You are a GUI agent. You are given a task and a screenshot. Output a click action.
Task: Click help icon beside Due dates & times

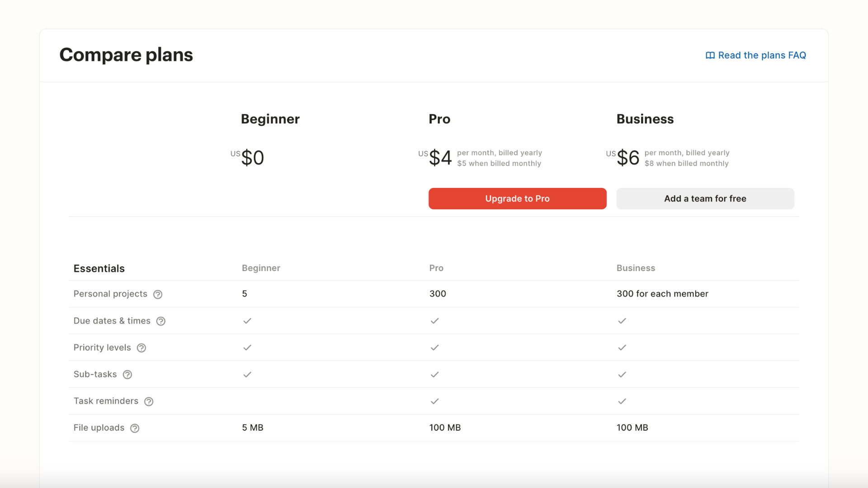pyautogui.click(x=160, y=321)
